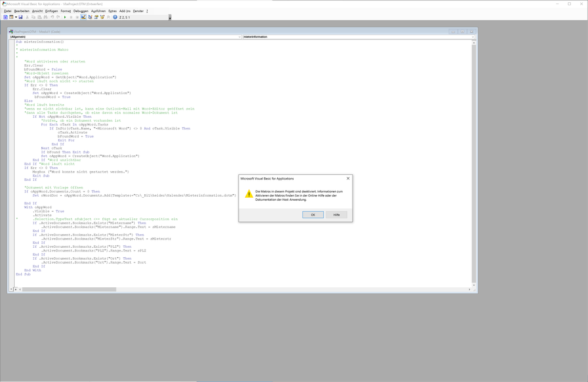Open the Einfügen menu

[x=52, y=11]
